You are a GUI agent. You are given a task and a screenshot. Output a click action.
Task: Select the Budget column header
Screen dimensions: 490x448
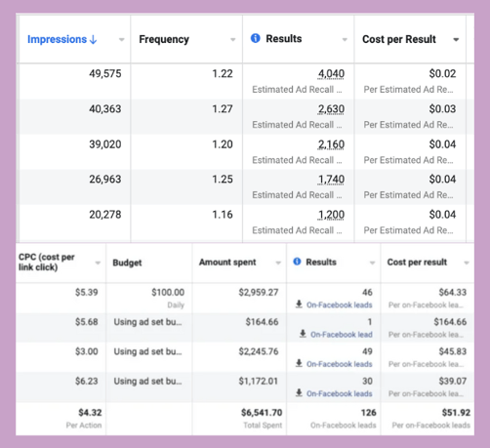tap(127, 263)
